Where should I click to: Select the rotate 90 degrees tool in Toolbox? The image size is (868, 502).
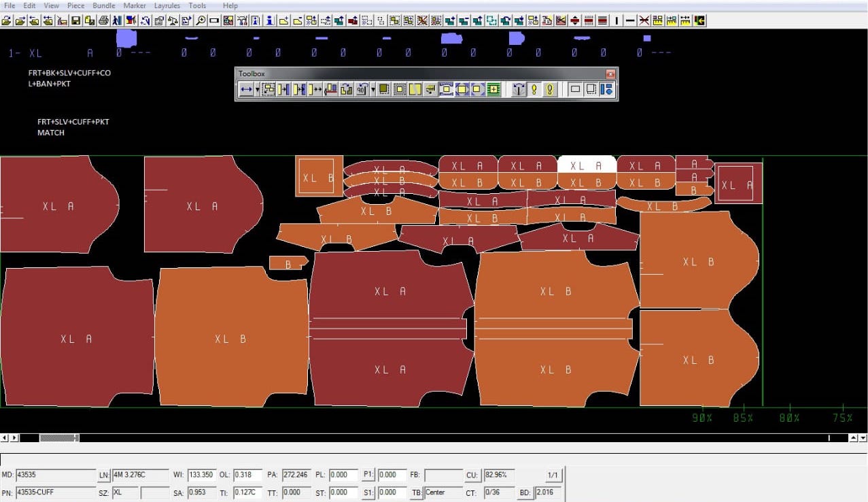pyautogui.click(x=362, y=89)
